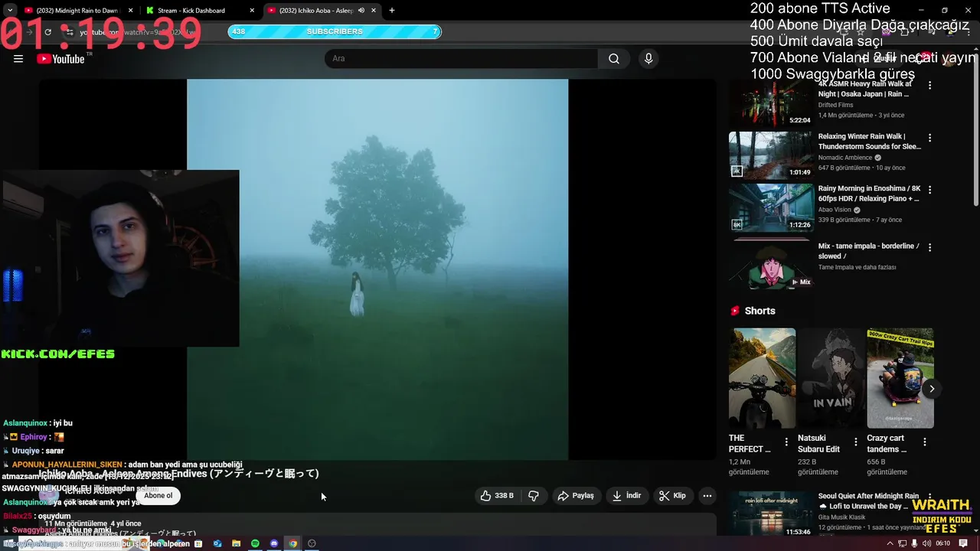
Task: Mute the audio-playing Ichiko Aoba tab
Action: [361, 11]
